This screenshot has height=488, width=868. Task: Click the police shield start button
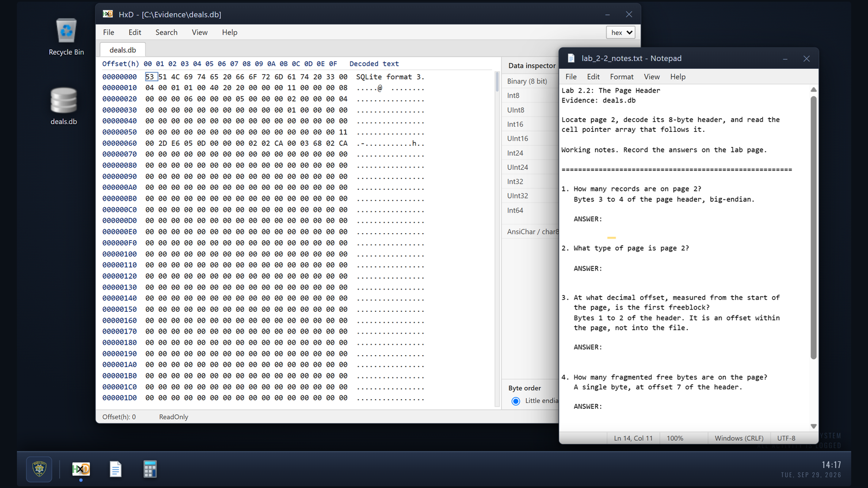tap(40, 469)
